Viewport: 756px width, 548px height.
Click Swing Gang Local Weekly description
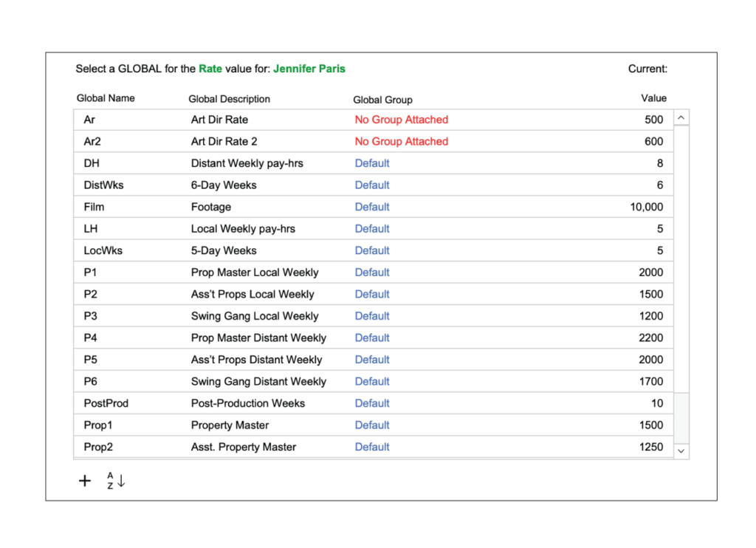point(255,316)
